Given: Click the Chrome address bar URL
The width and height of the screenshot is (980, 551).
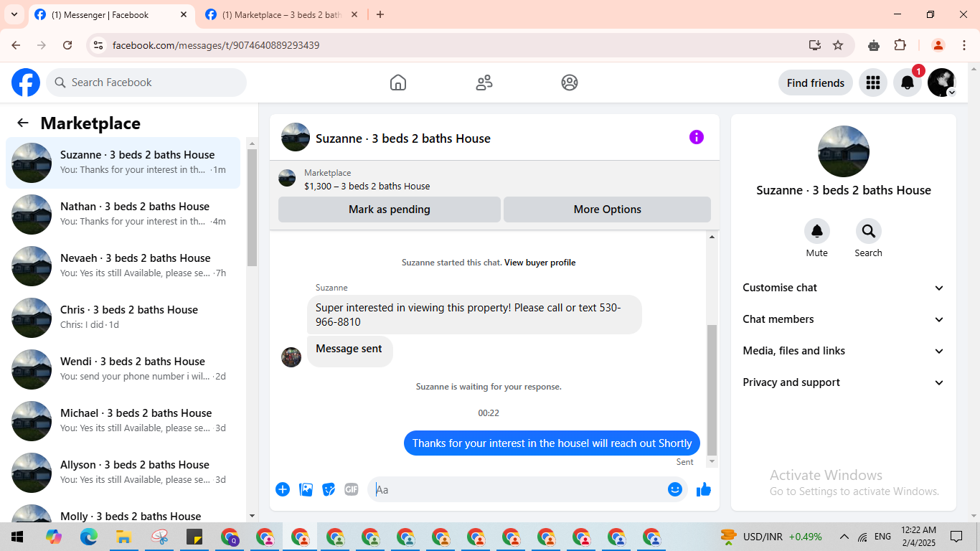Looking at the screenshot, I should click(216, 45).
